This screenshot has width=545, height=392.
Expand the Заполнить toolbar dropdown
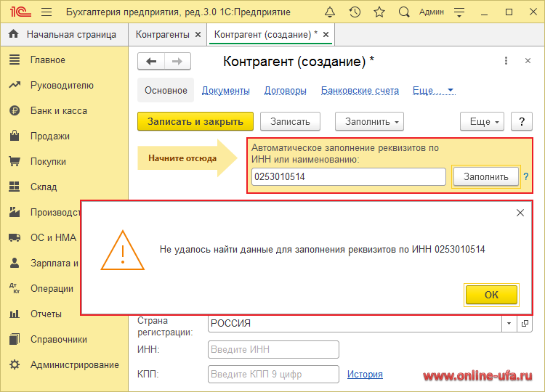369,121
